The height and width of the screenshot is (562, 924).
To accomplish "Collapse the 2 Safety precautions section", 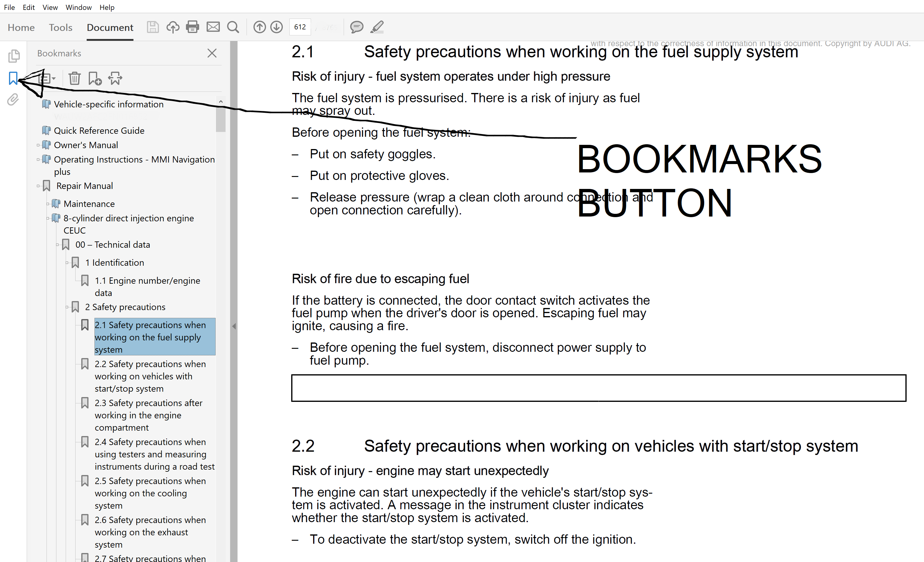I will point(67,307).
